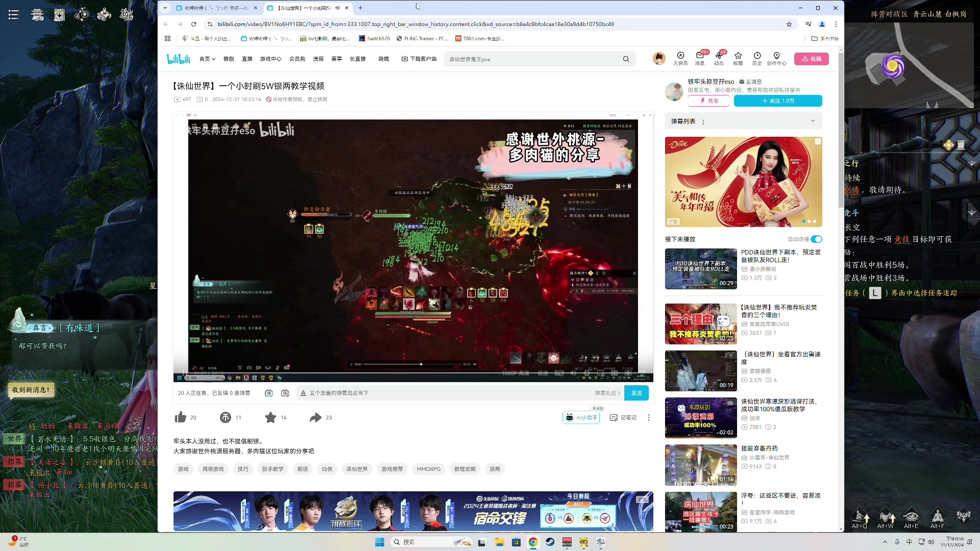Click bilibili search box
Screen dimensions: 980x551
coord(533,59)
